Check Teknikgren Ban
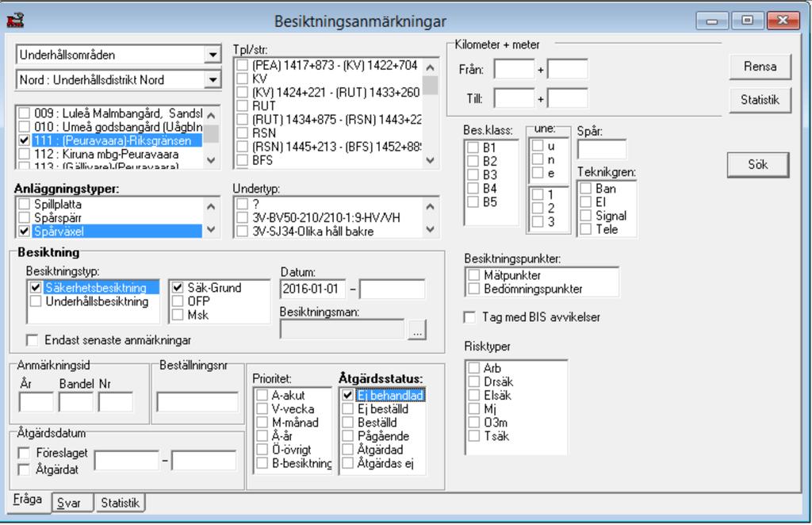The height and width of the screenshot is (525, 812). click(586, 188)
